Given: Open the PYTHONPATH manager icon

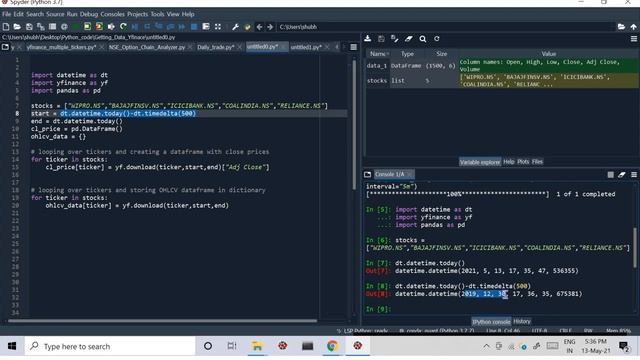Looking at the screenshot, I should point(247,27).
